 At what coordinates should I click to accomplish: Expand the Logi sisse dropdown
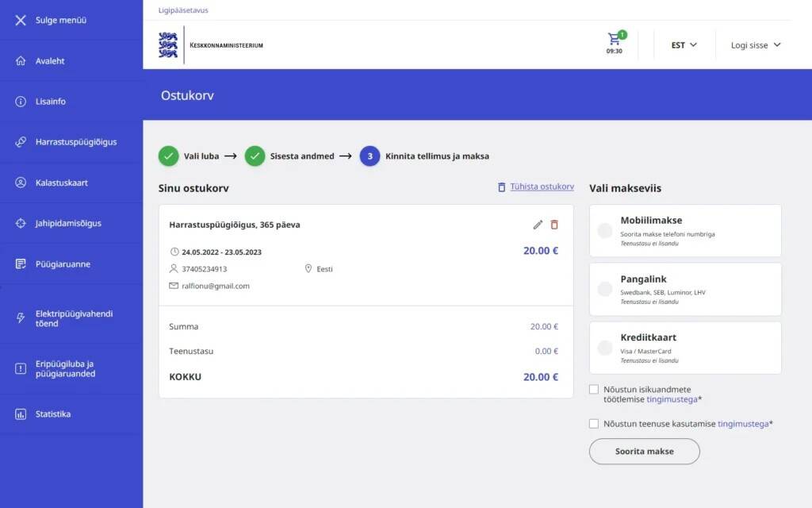tap(754, 45)
